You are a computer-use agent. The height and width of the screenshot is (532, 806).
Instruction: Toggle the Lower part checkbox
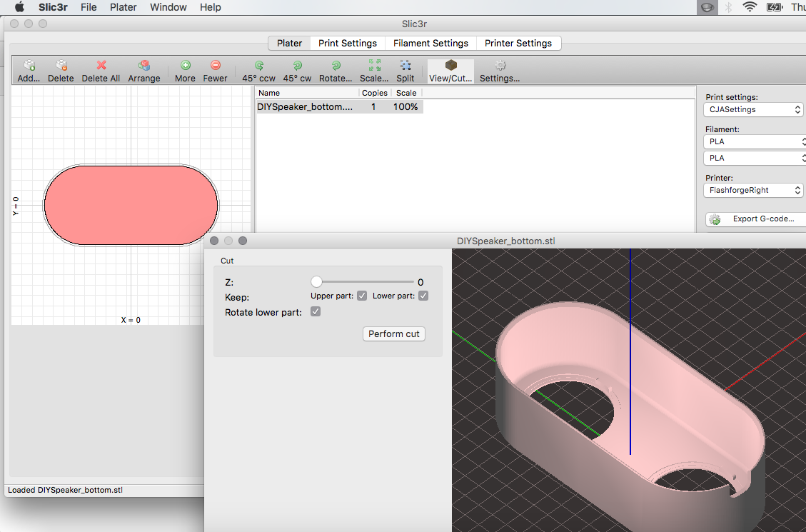coord(423,296)
